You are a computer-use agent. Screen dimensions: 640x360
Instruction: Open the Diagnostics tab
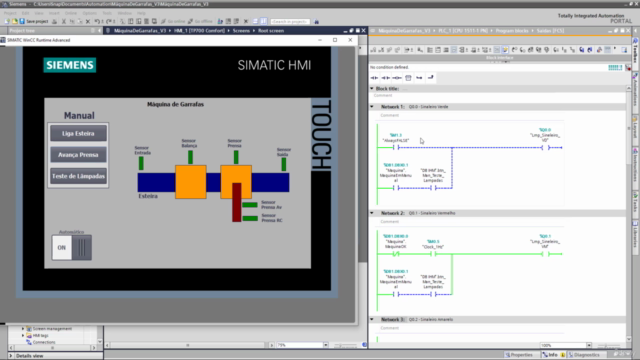point(584,355)
